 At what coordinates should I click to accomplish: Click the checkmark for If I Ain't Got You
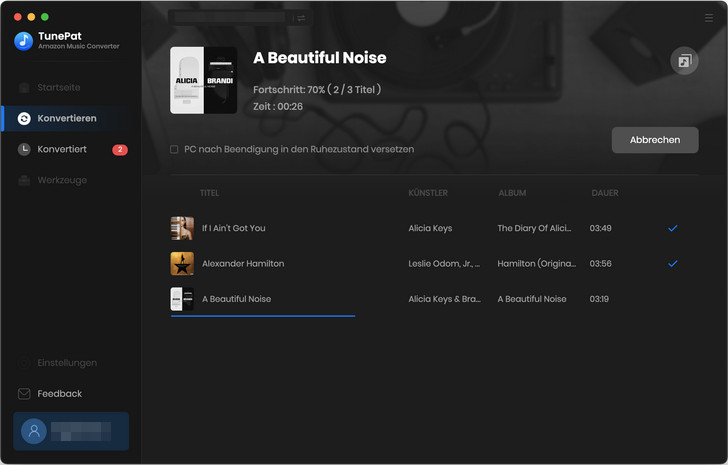tap(672, 228)
